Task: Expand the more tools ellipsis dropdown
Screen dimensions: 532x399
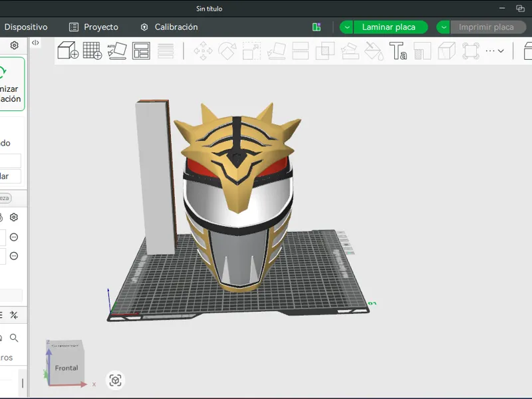Action: click(x=495, y=51)
